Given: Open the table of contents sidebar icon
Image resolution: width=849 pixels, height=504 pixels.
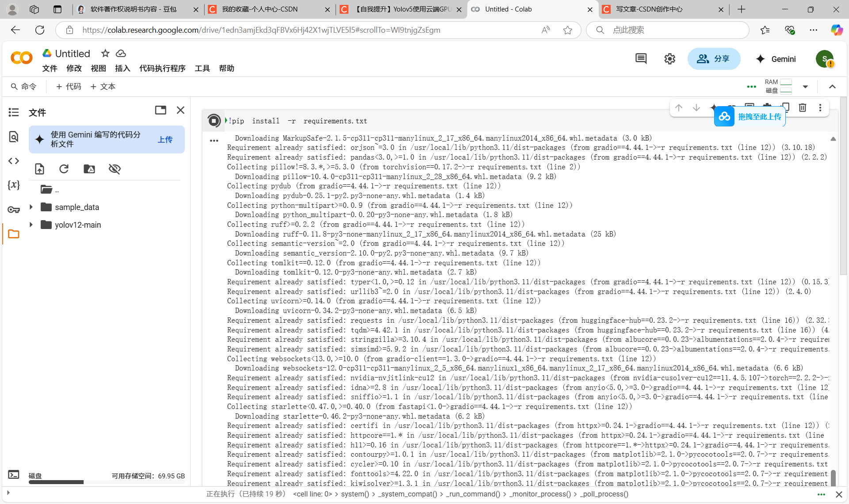Looking at the screenshot, I should point(14,112).
